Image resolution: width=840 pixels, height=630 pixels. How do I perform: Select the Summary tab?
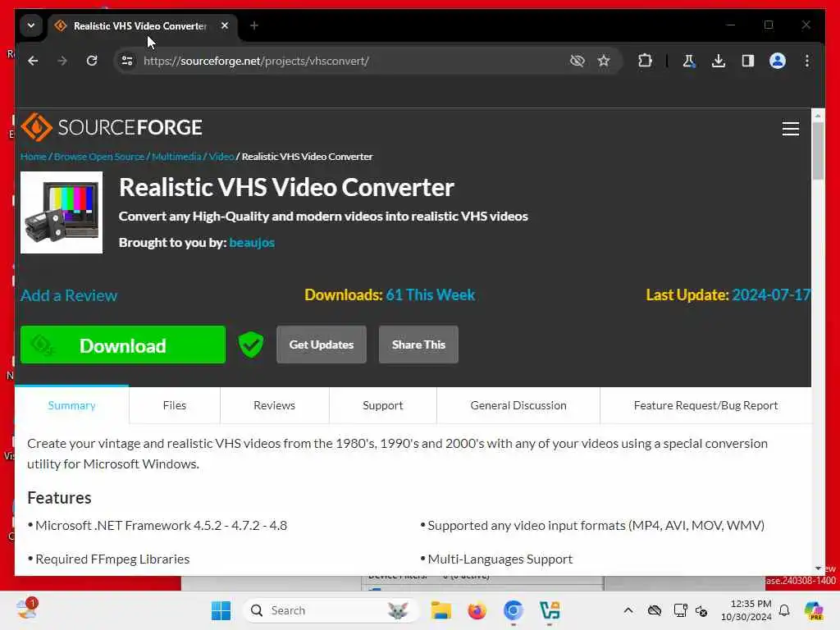click(72, 405)
